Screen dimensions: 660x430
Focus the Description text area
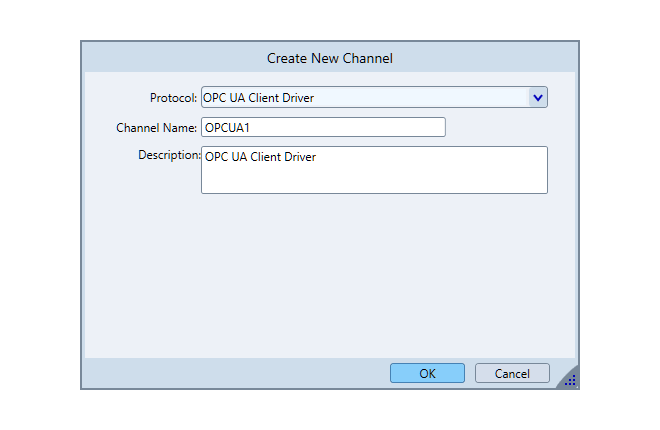374,177
